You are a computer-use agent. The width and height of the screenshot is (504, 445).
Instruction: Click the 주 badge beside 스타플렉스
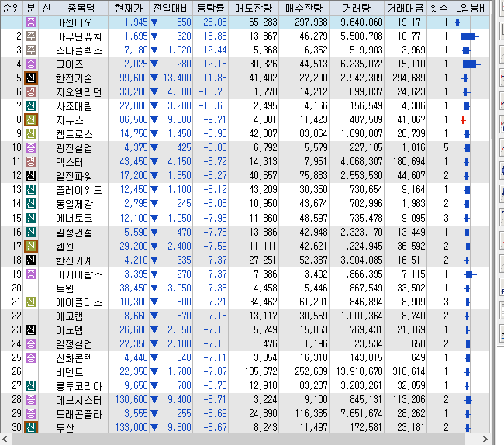[31, 50]
